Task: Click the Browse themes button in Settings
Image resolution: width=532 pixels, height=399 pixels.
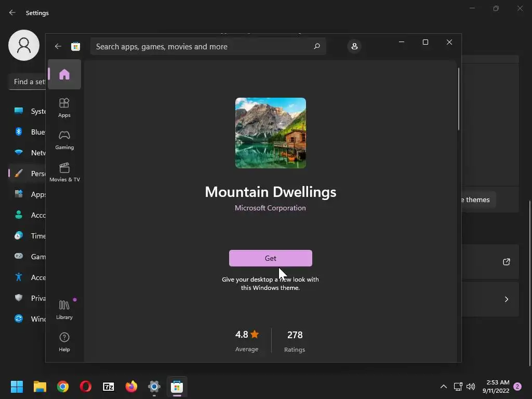Action: pos(478,200)
